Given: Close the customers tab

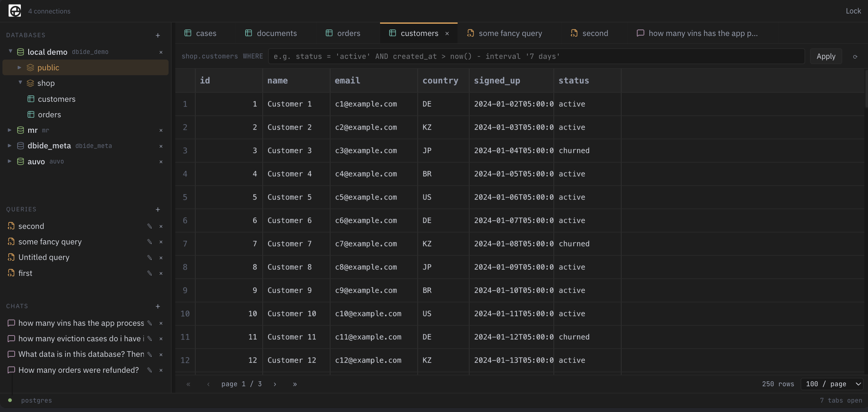Looking at the screenshot, I should pyautogui.click(x=447, y=34).
